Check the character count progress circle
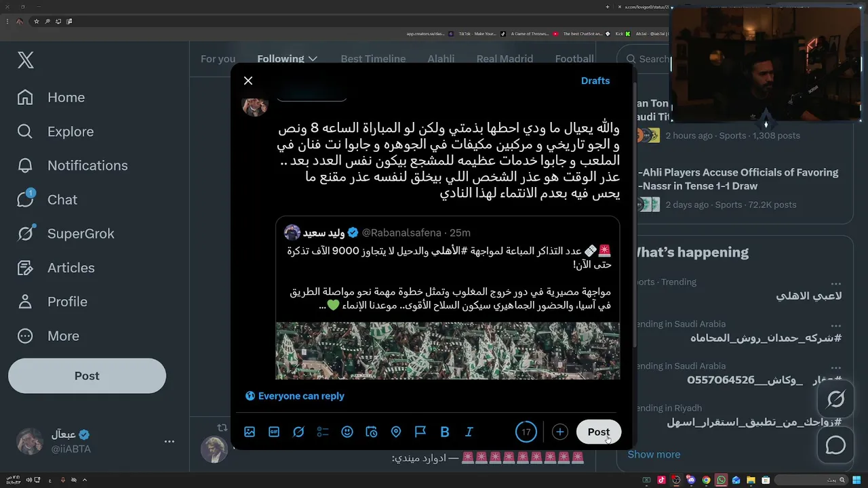Image resolution: width=868 pixels, height=488 pixels. pos(526,432)
